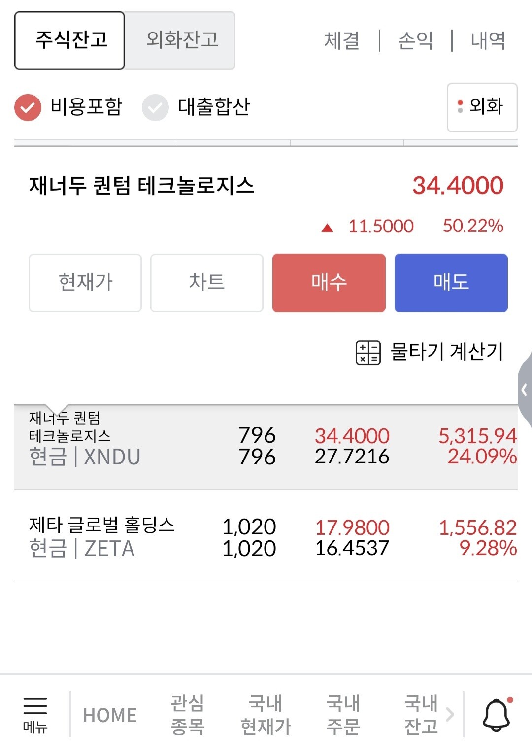Tap the notification bell icon

click(x=497, y=714)
